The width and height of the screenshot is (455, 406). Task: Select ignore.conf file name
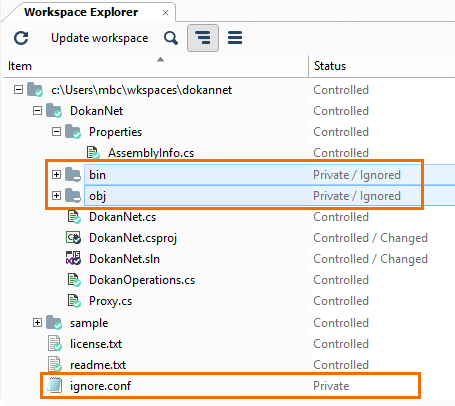(100, 386)
